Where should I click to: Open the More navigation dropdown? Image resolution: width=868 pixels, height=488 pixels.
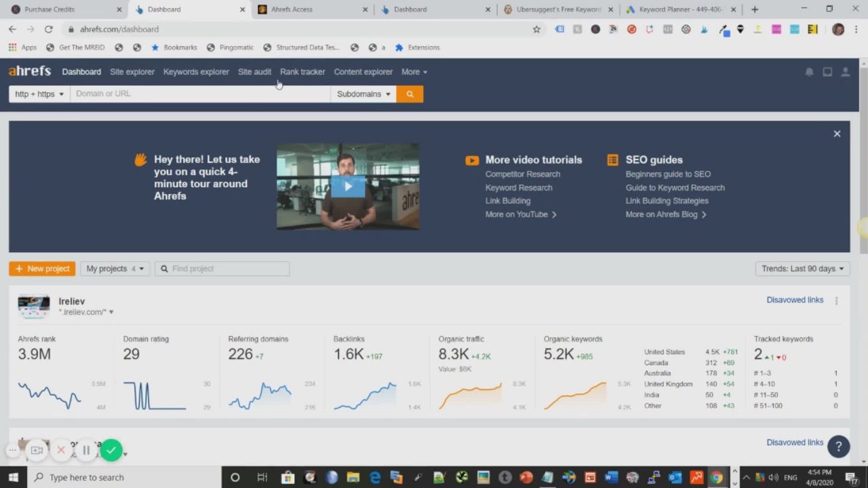click(414, 72)
